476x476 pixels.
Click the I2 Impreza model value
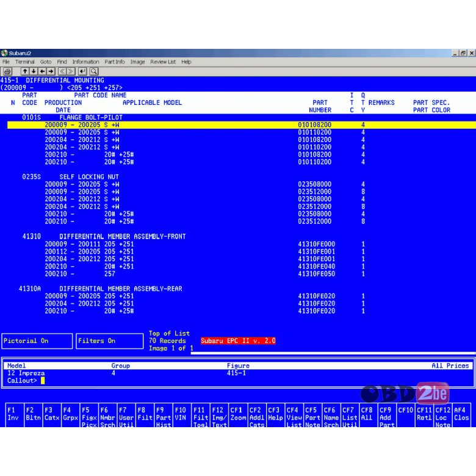click(x=26, y=373)
